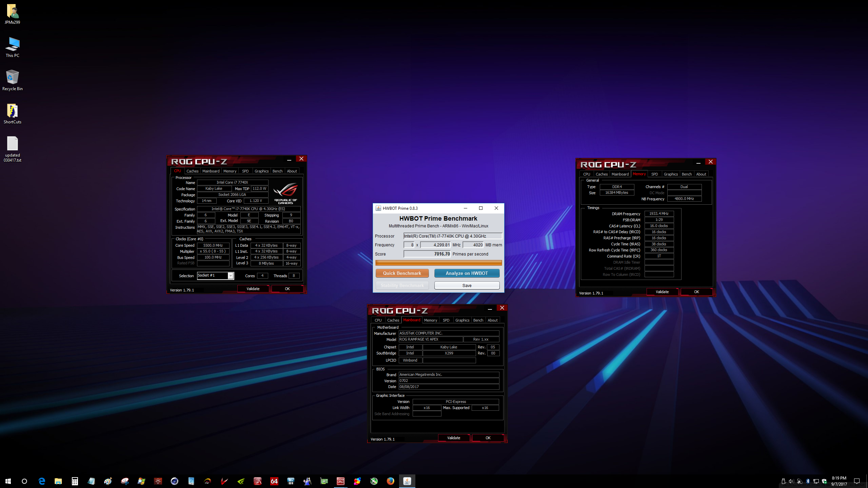
Task: Open the ShortCuts desktop folder icon
Action: pos(13,113)
